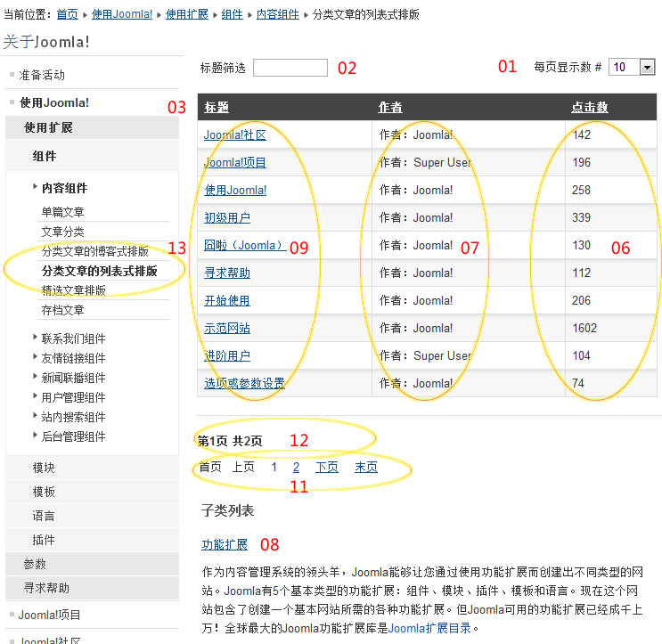Select Joomla!项目 in the sidebar menu
662x644 pixels.
(49, 615)
